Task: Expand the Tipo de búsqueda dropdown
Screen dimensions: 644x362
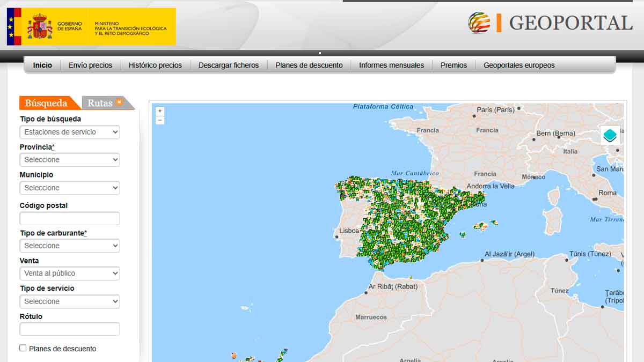Action: coord(70,132)
